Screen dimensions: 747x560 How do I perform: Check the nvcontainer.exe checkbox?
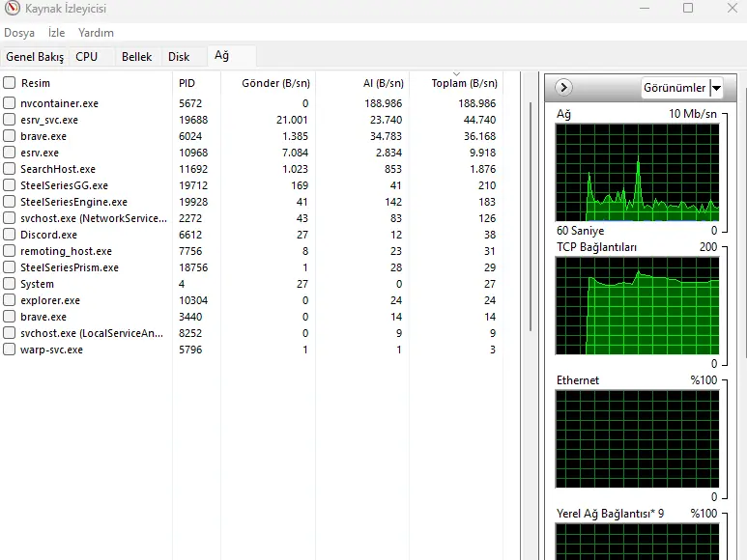click(9, 103)
